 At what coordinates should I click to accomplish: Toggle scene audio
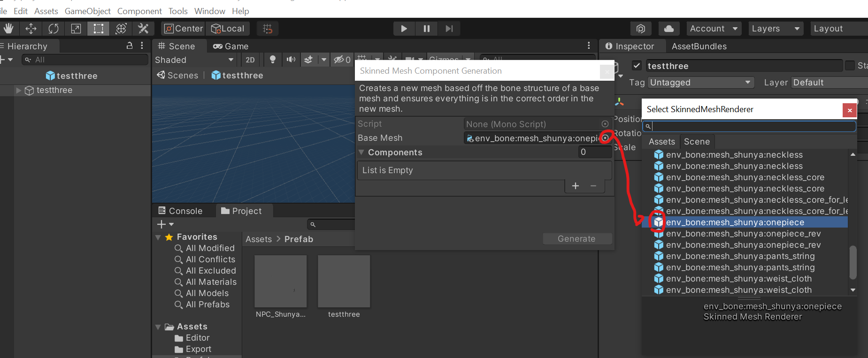coord(291,60)
